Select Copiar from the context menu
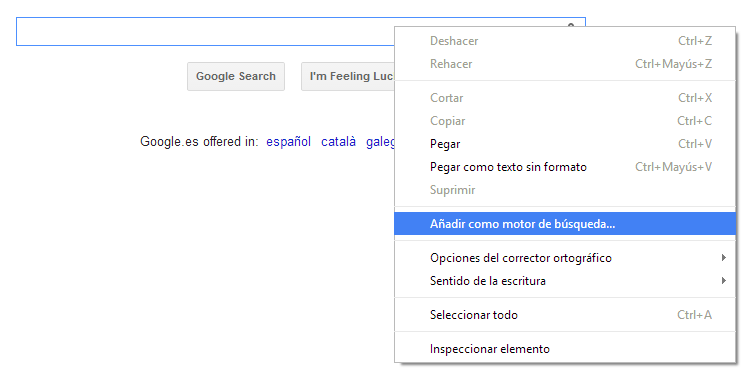Viewport: 751px width, 384px height. tap(565, 121)
